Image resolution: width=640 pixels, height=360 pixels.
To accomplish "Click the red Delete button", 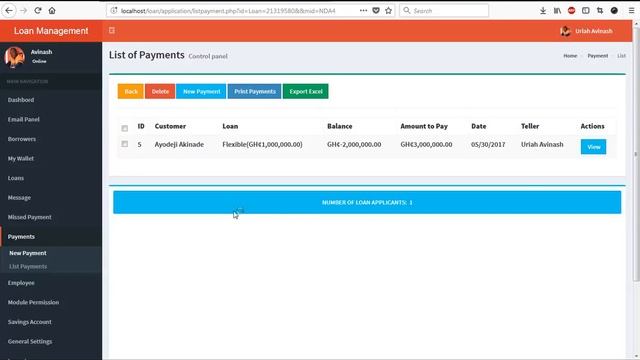I will 160,91.
